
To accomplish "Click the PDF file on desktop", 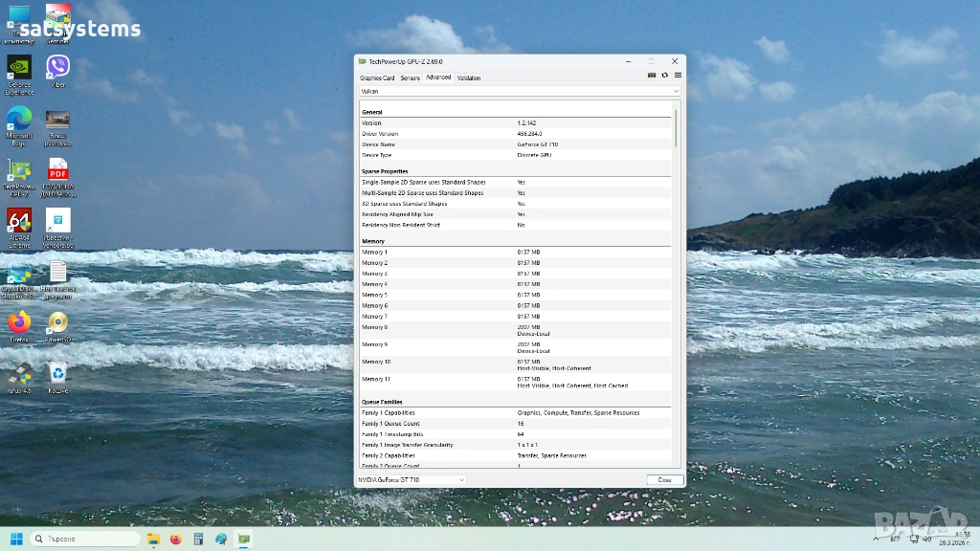I will [x=57, y=171].
